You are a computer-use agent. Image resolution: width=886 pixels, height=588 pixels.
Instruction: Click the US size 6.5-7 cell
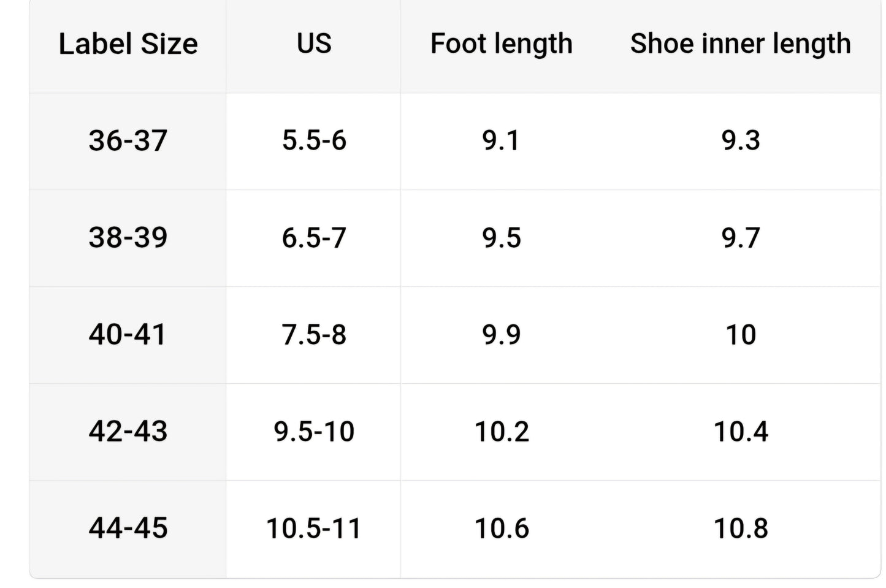(314, 237)
